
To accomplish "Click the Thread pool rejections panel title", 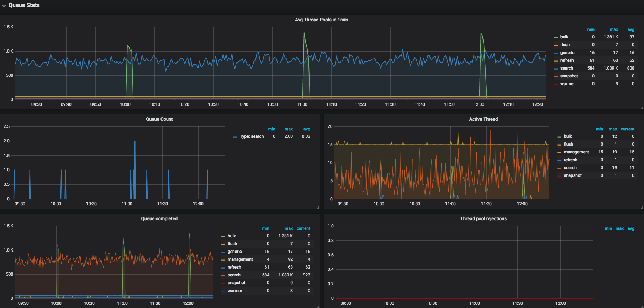I will (x=483, y=219).
